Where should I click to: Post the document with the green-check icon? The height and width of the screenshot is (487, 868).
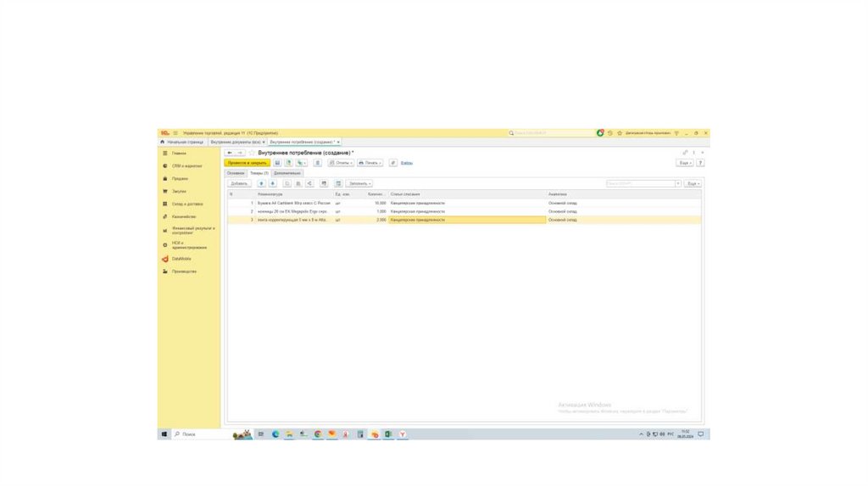(288, 163)
